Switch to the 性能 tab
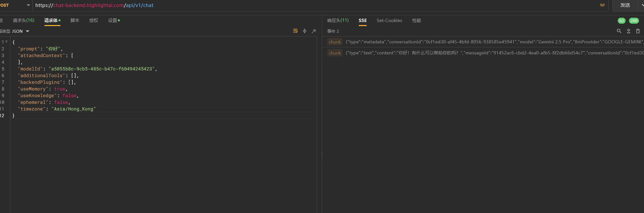Image resolution: width=644 pixels, height=213 pixels. pos(416,20)
